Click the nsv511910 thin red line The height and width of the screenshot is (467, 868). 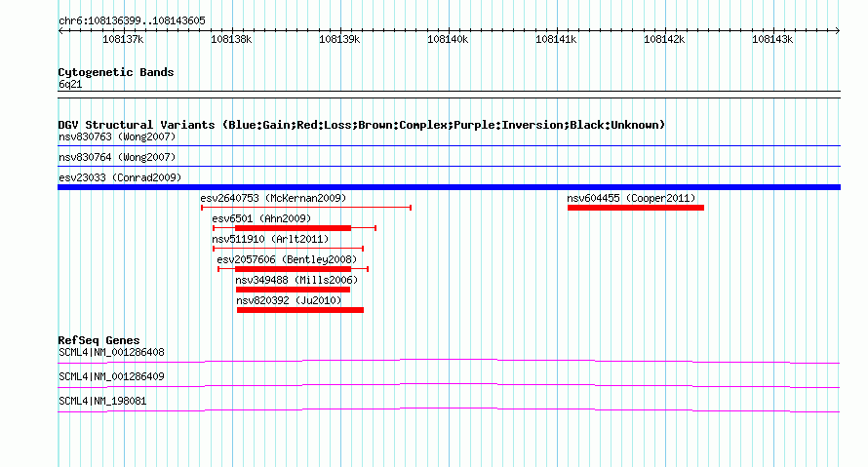coord(288,249)
